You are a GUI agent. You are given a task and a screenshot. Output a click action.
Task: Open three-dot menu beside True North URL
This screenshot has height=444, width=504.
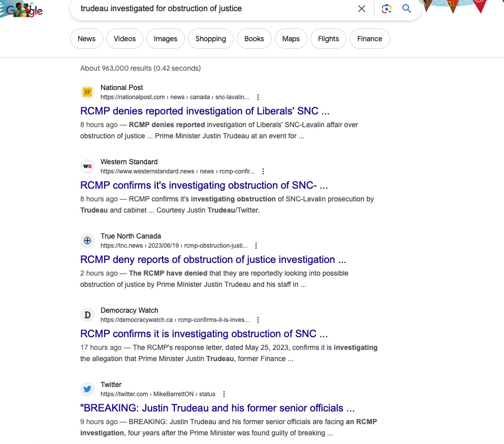[x=256, y=246]
